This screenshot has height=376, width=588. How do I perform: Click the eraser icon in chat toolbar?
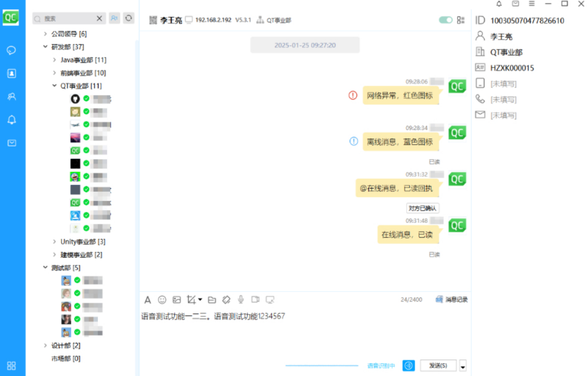coord(226,300)
